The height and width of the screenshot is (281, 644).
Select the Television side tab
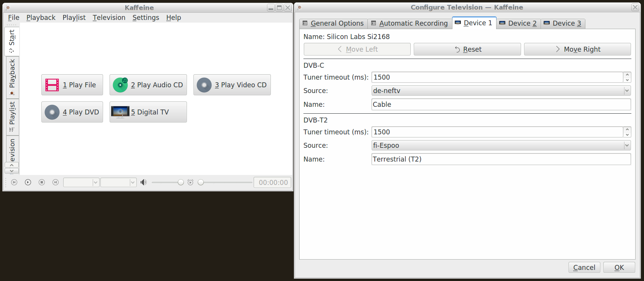(x=12, y=149)
